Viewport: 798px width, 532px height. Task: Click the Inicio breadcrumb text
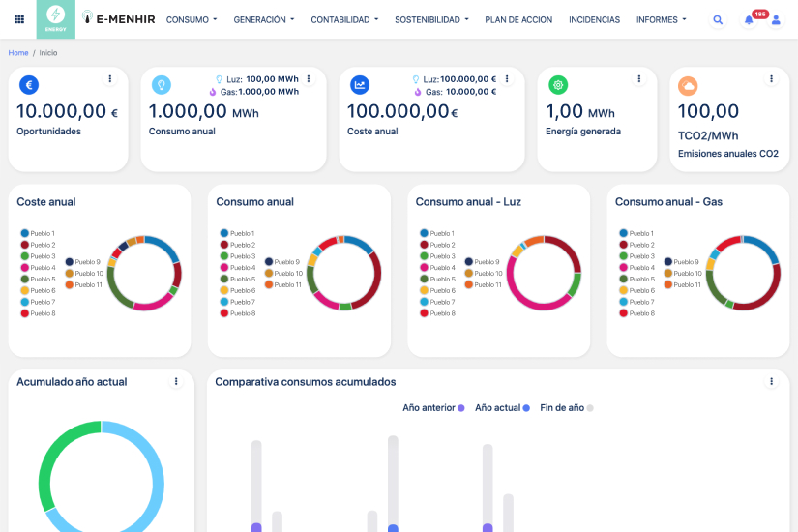[48, 53]
